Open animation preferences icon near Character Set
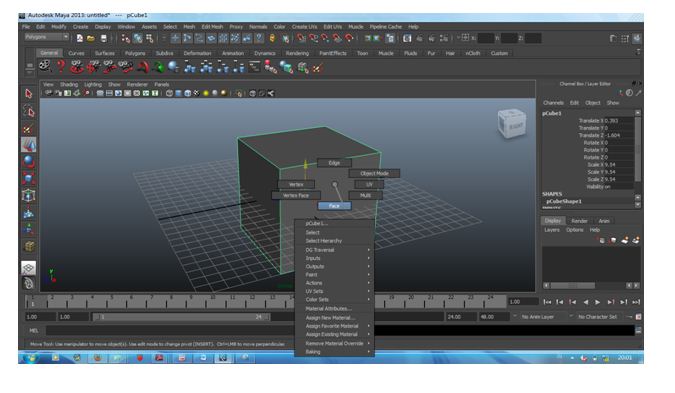675x393 pixels. (638, 317)
